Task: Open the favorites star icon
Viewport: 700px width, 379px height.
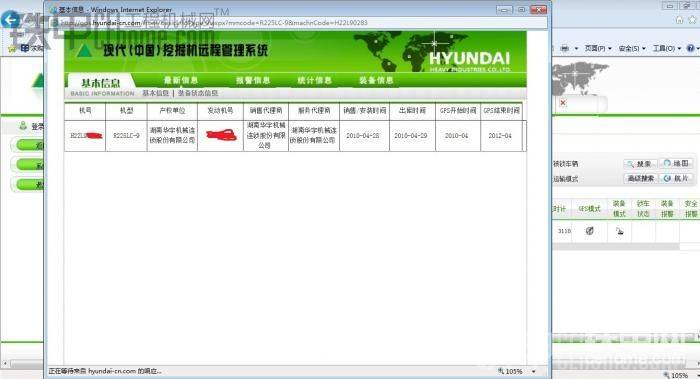Action: pyautogui.click(x=692, y=20)
